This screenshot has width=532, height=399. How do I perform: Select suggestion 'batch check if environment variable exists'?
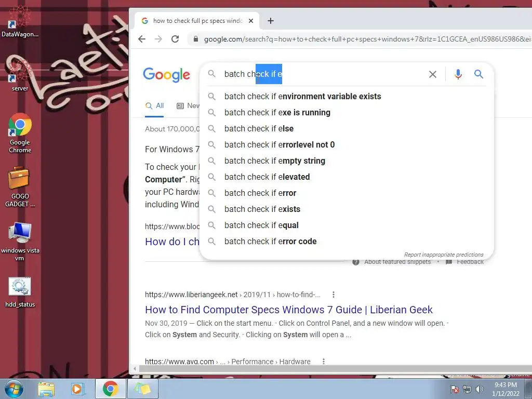(347, 96)
